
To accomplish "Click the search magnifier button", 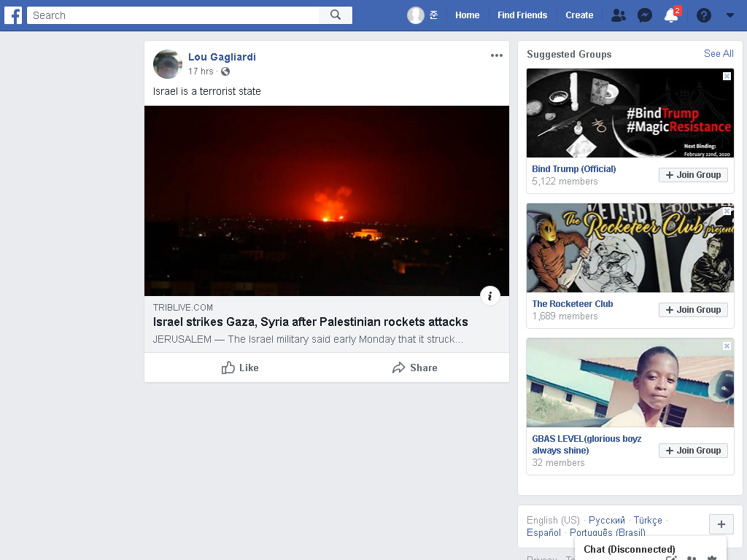I will tap(336, 15).
